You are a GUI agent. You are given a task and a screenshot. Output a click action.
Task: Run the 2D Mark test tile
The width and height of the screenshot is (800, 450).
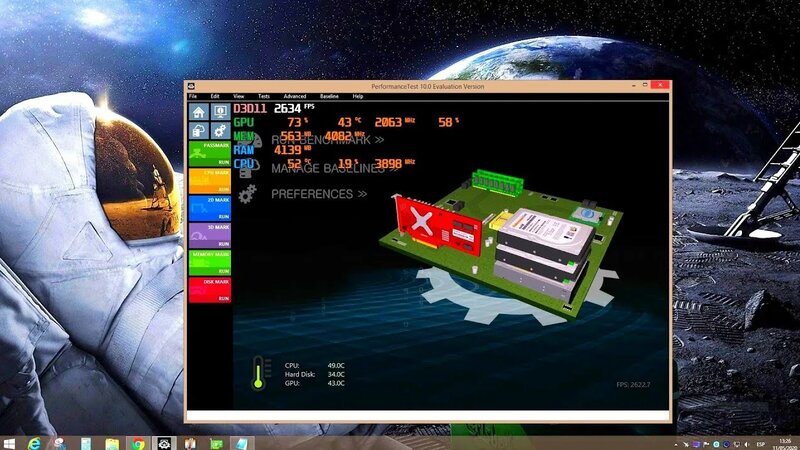point(210,208)
